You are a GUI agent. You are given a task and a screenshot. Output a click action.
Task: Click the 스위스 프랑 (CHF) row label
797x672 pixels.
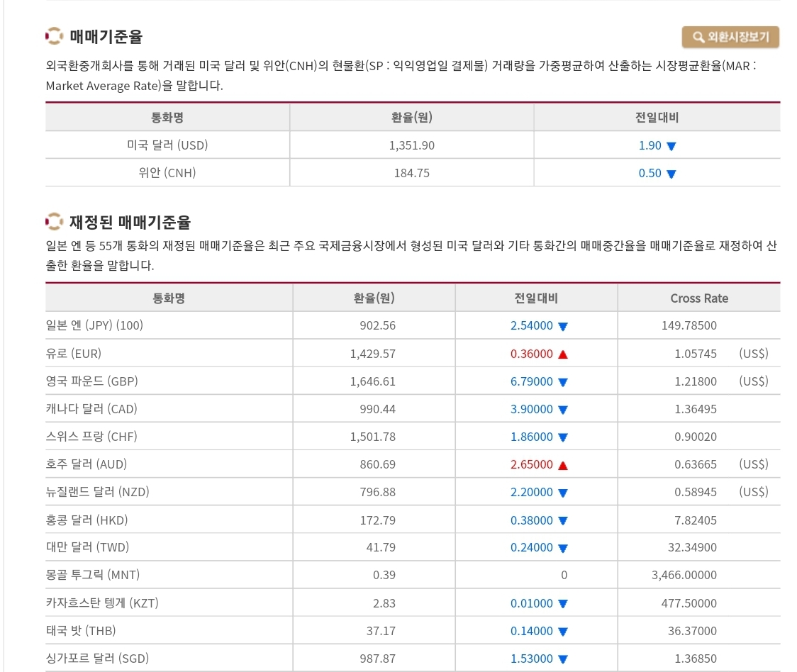(91, 436)
